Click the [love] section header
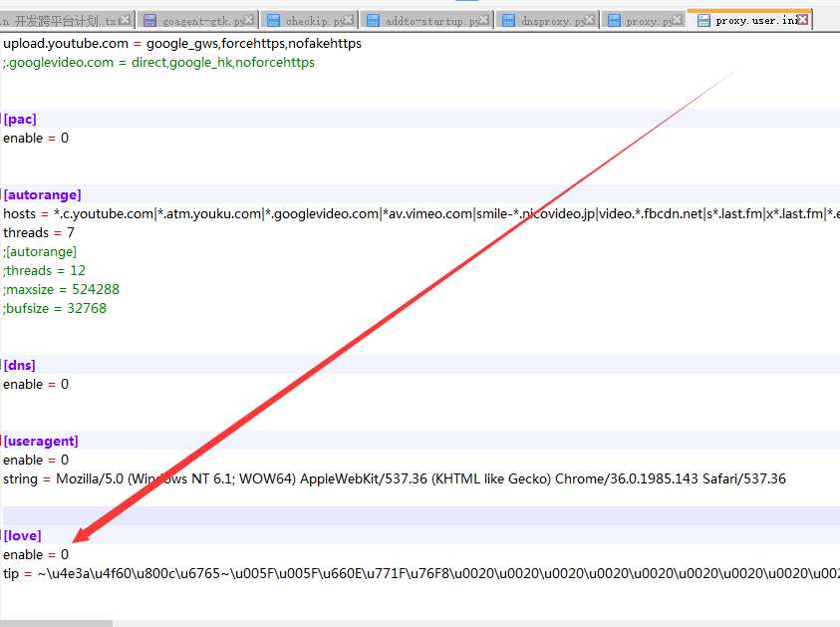 point(23,535)
